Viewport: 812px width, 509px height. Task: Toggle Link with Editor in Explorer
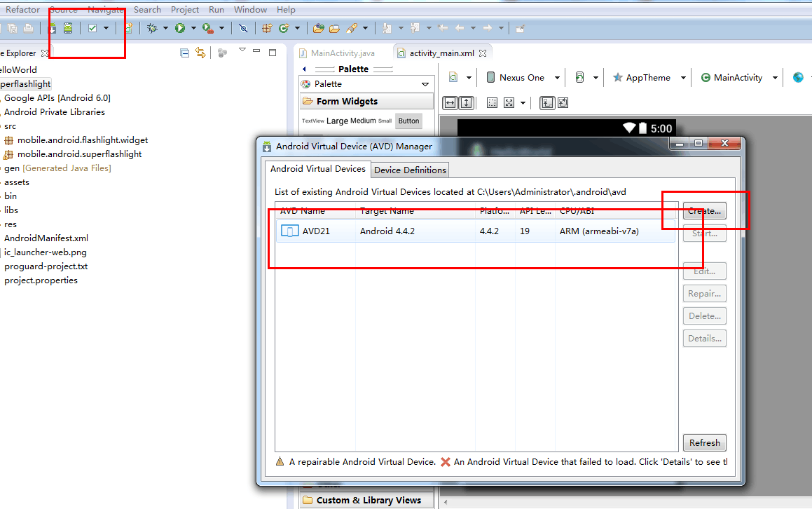(x=200, y=53)
